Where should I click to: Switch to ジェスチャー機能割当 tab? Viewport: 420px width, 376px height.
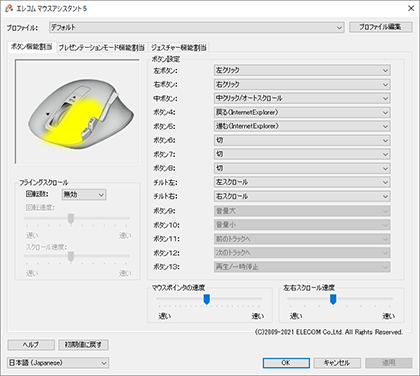point(179,48)
